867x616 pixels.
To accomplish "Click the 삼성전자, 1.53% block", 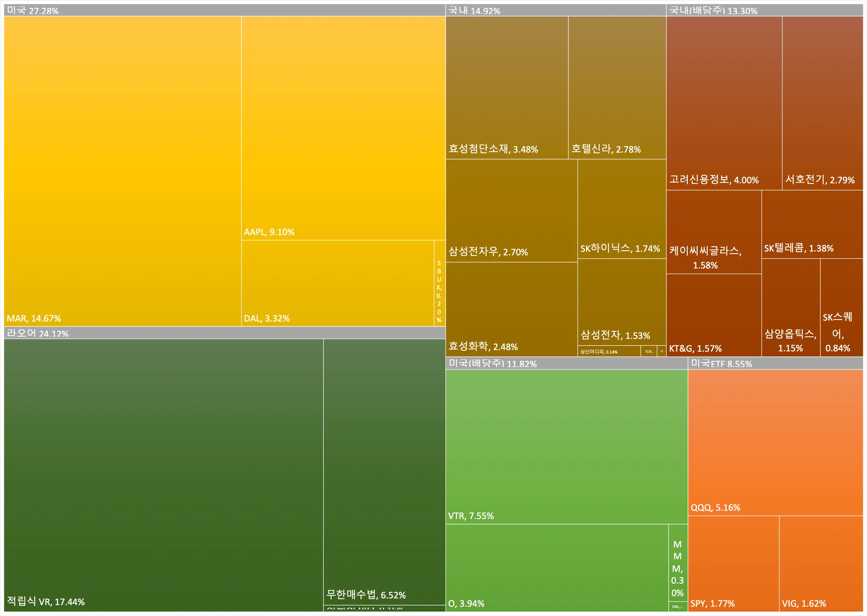I will pos(622,302).
